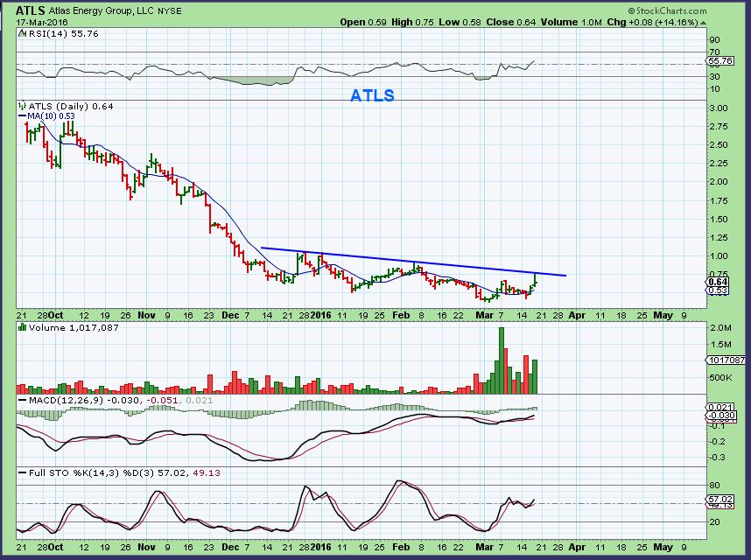Click the 0.64 last price tag
Screen dimensions: 751x560
pyautogui.click(x=718, y=283)
